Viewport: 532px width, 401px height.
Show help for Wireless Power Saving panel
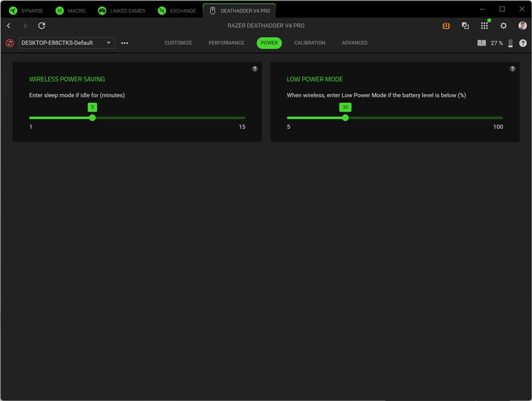(255, 69)
